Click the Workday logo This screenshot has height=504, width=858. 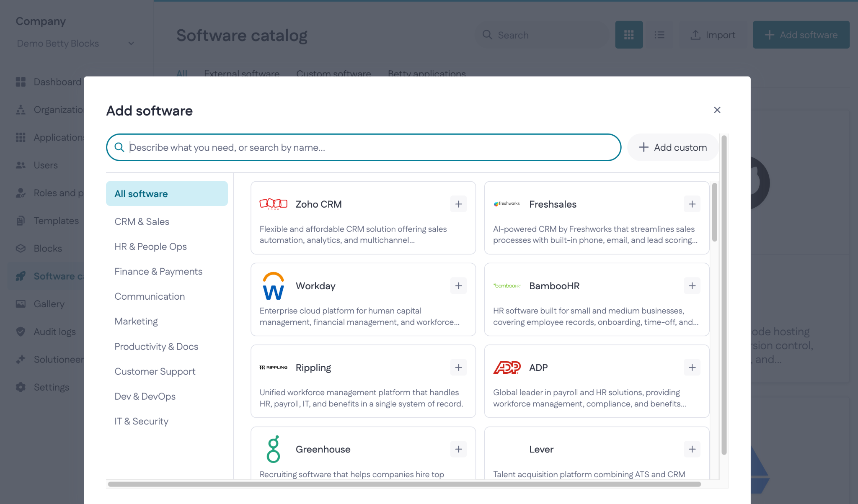[273, 286]
